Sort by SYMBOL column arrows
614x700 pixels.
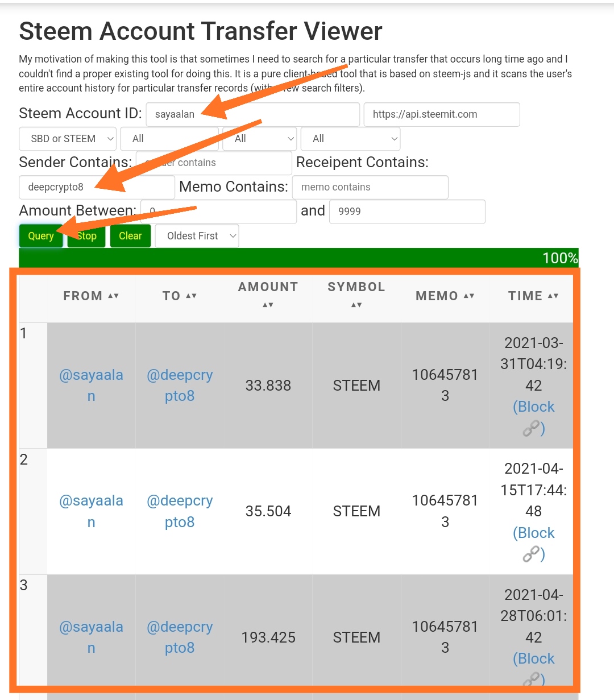[x=356, y=305]
